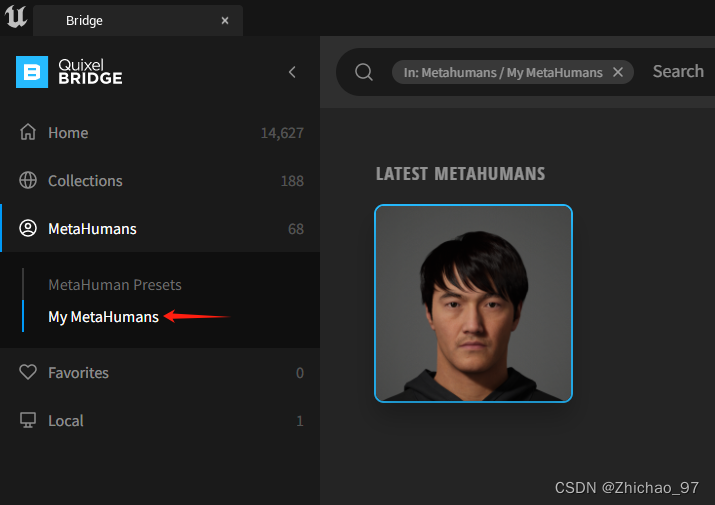This screenshot has height=505, width=715.
Task: Close the Bridge tab
Action: click(x=225, y=21)
